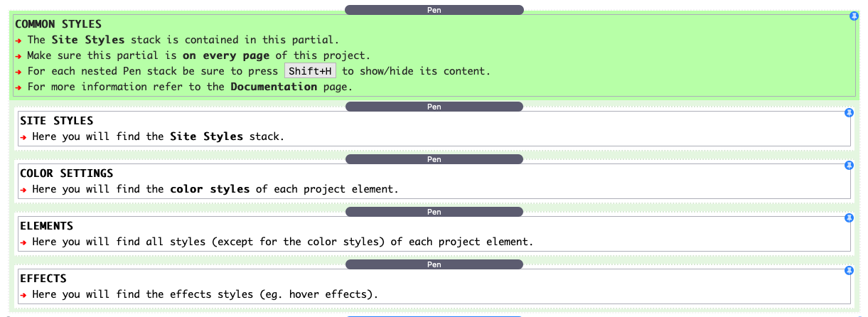Click the blue pin icon on Color Settings pen

(x=848, y=166)
